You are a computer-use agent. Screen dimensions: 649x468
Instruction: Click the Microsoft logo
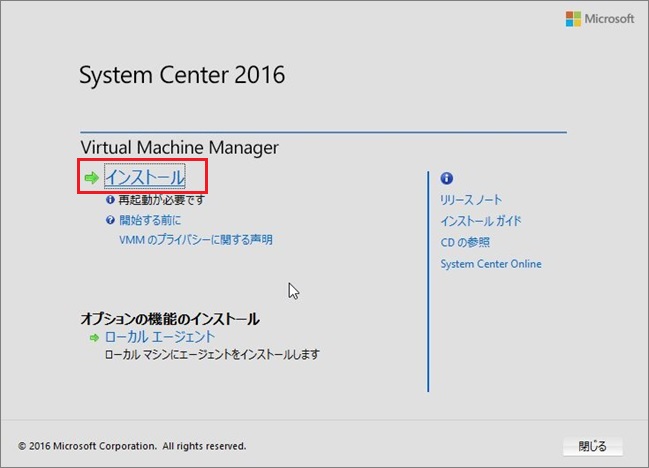point(600,19)
